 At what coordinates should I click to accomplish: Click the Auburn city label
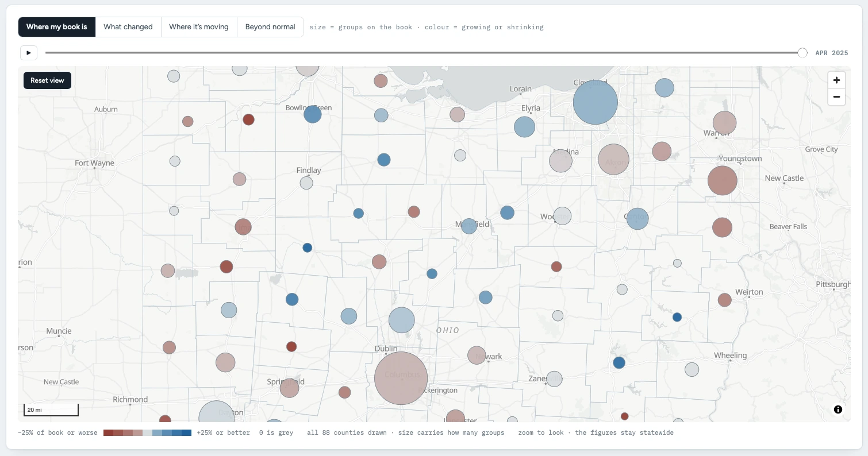pos(106,109)
